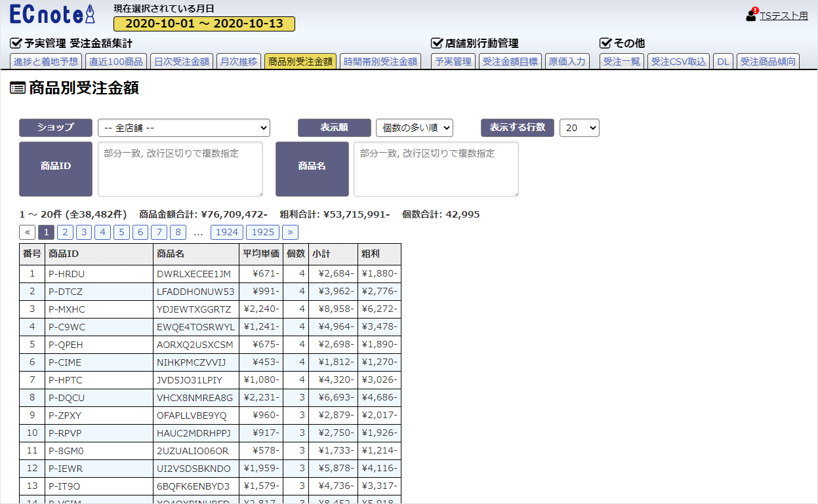Select the 受注CSV取込 tab

(678, 62)
